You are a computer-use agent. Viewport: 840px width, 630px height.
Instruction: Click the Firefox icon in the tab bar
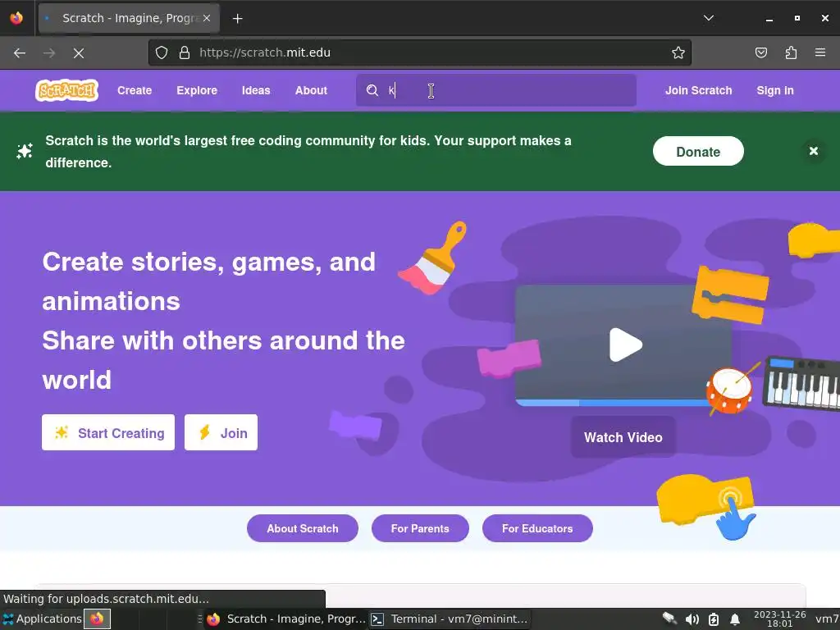pos(16,18)
